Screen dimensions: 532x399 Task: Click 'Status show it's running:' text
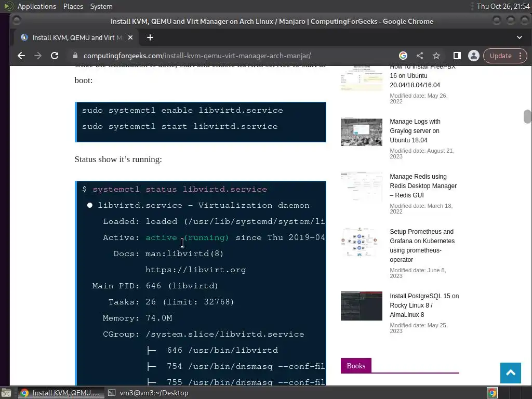pyautogui.click(x=118, y=159)
